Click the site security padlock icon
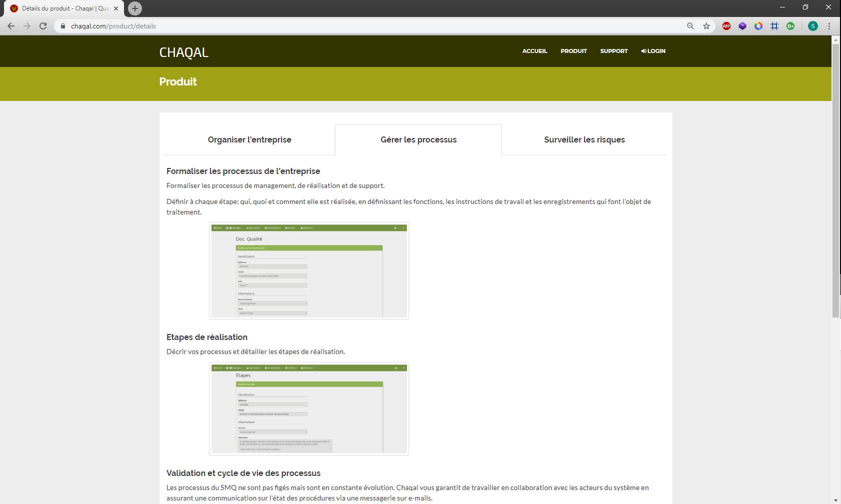Image resolution: width=841 pixels, height=504 pixels. [x=63, y=26]
